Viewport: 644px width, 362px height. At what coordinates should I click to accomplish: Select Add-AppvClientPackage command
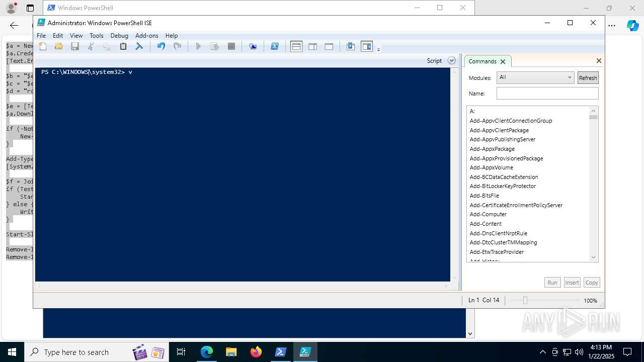point(499,130)
